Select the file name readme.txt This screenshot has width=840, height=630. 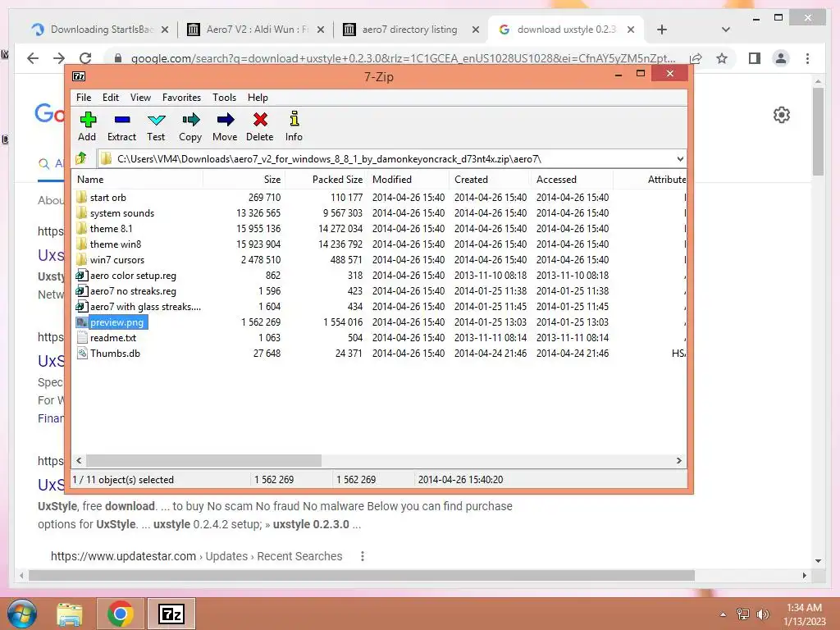pos(113,337)
